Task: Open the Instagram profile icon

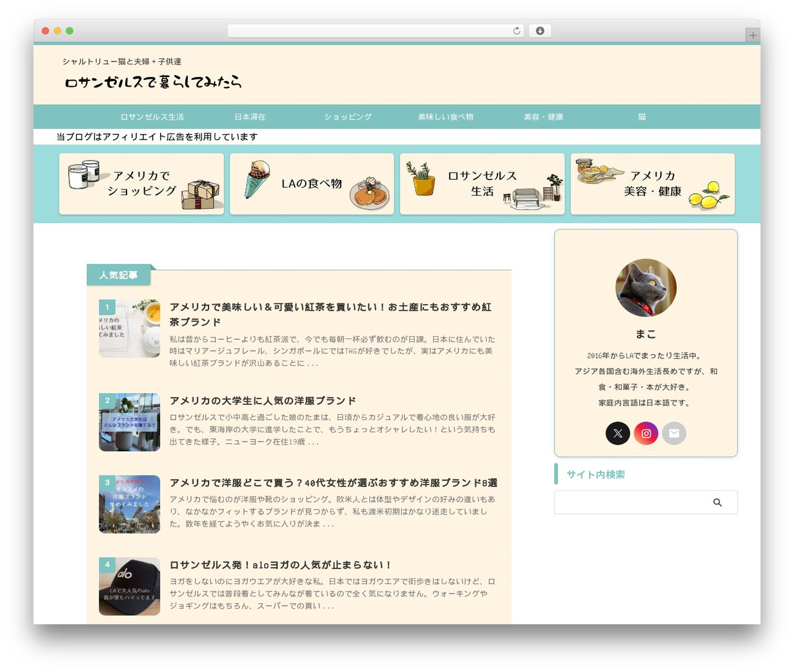Action: pos(646,433)
